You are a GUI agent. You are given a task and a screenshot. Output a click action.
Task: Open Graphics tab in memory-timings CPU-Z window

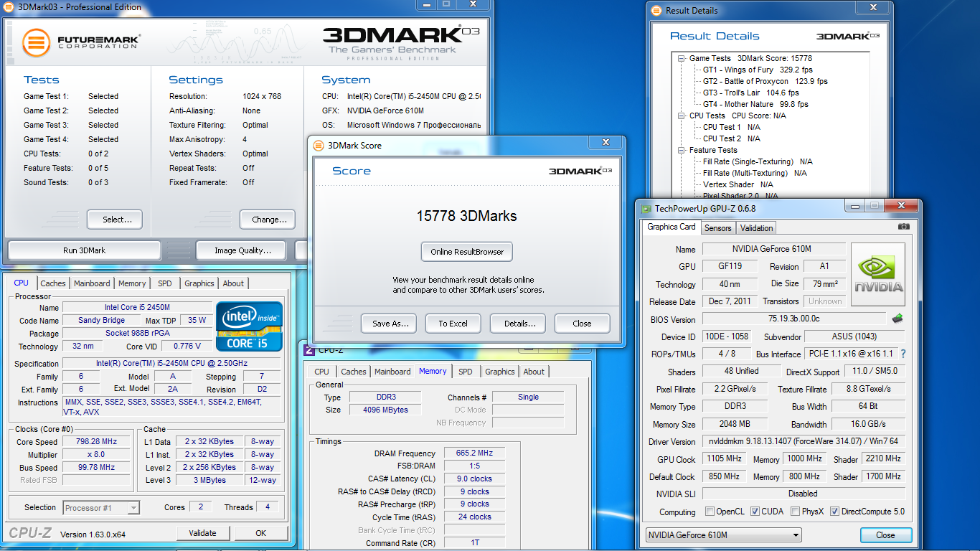tap(500, 372)
